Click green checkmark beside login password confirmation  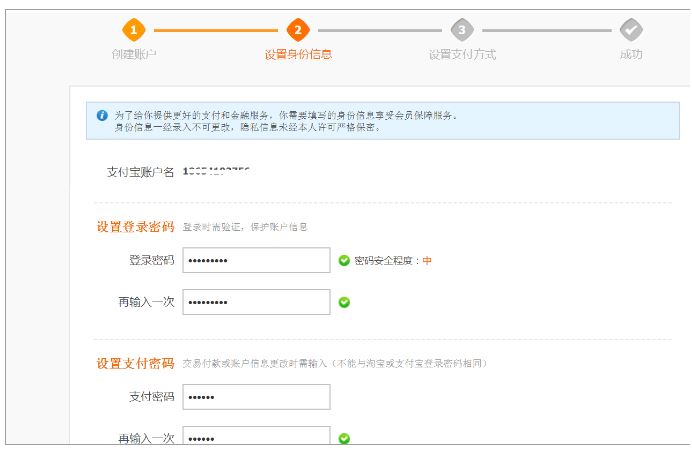click(x=344, y=302)
